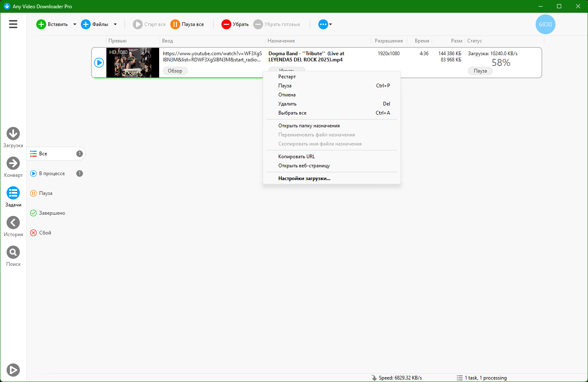
Task: Click the green Вставить paste icon
Action: [41, 24]
